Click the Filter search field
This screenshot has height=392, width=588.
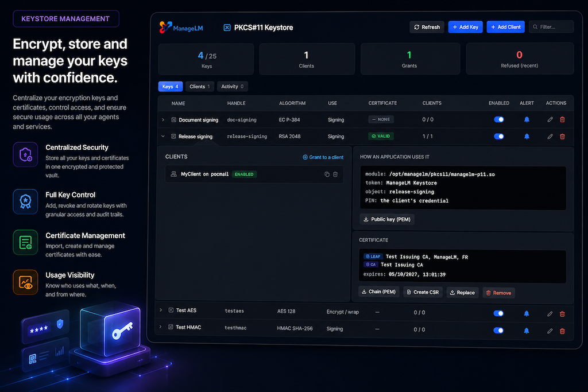pyautogui.click(x=551, y=27)
